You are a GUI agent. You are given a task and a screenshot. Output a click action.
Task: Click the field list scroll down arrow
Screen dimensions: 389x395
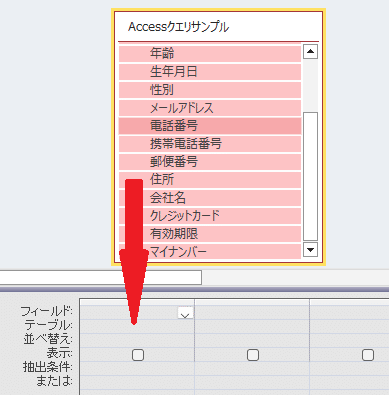tap(310, 249)
